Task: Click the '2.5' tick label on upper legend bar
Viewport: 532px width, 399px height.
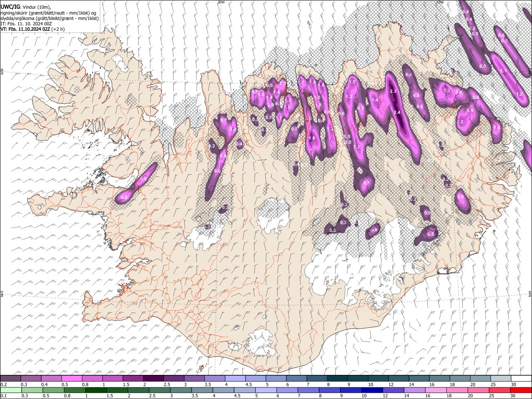Action: click(x=167, y=384)
